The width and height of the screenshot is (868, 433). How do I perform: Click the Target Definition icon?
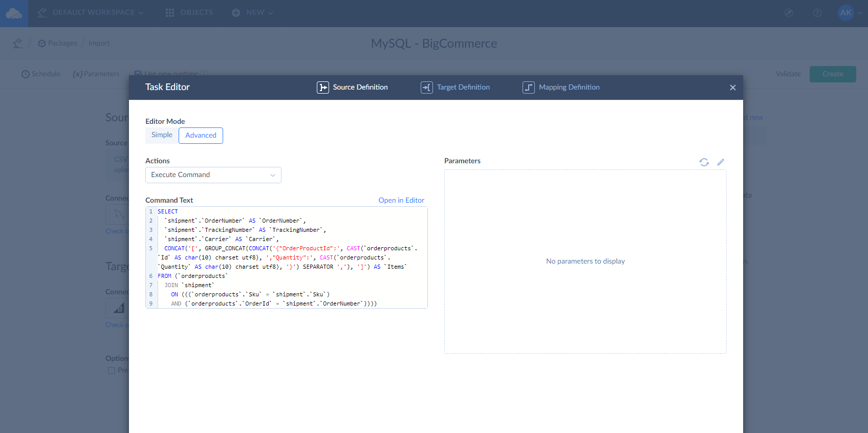427,88
